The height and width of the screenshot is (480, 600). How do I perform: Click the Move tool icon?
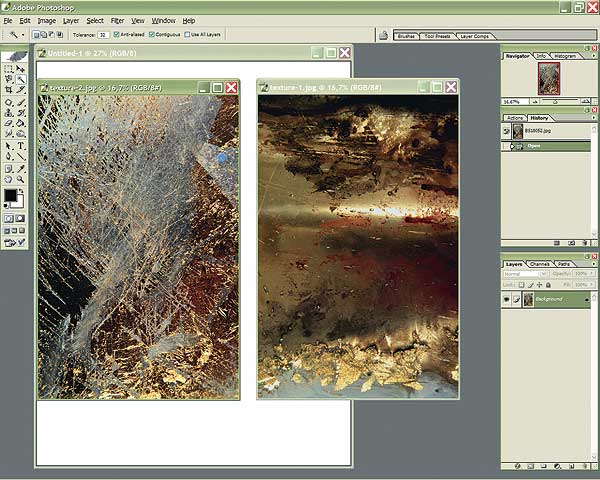pyautogui.click(x=21, y=69)
